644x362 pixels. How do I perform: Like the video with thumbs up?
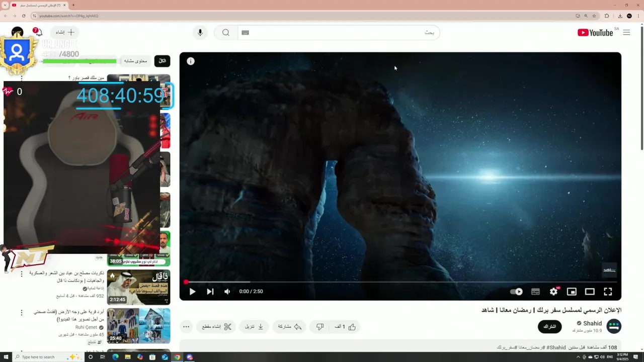point(345,327)
